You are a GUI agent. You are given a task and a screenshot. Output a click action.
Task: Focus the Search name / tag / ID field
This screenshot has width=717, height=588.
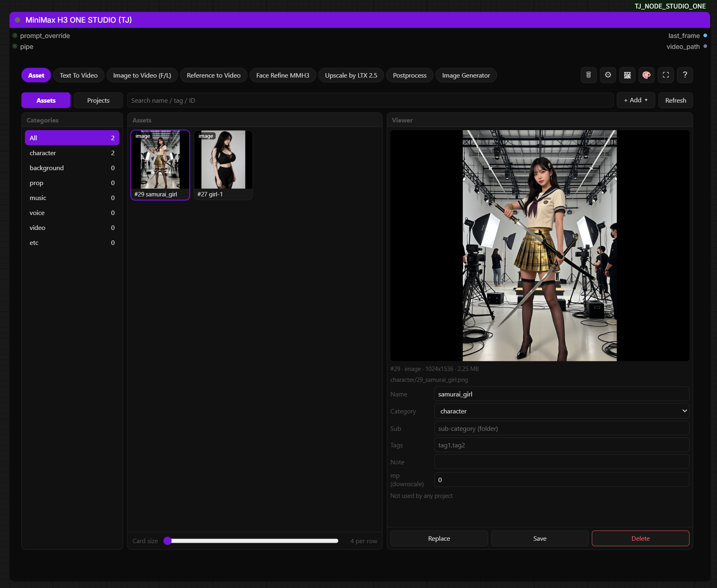click(x=370, y=100)
